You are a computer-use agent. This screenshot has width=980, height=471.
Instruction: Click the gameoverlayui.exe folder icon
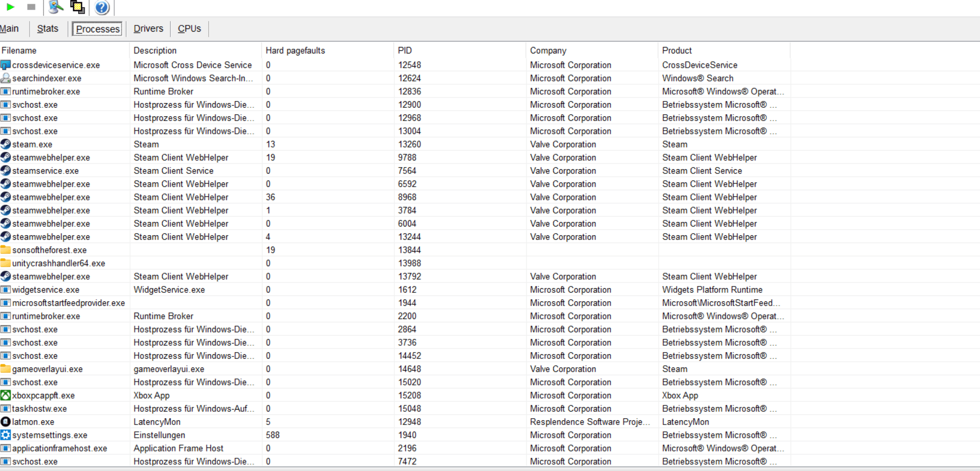point(5,369)
